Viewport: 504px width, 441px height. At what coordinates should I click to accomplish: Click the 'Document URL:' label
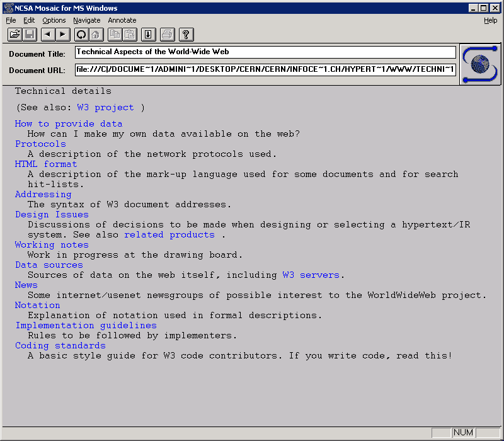37,71
